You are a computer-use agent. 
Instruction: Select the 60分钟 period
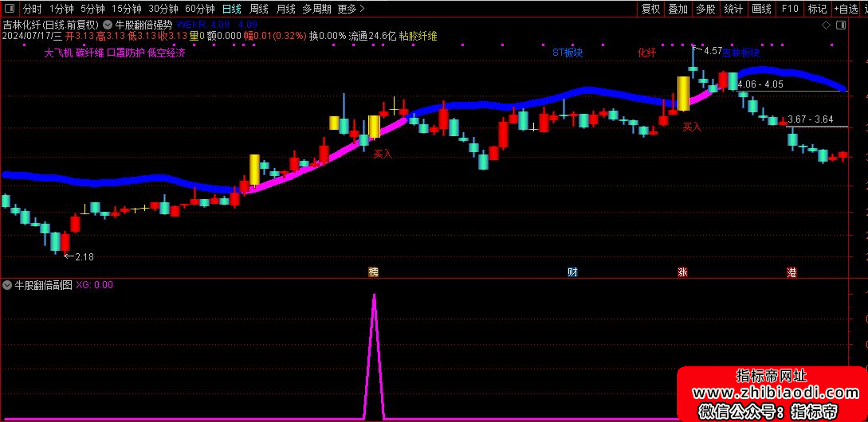(x=199, y=9)
